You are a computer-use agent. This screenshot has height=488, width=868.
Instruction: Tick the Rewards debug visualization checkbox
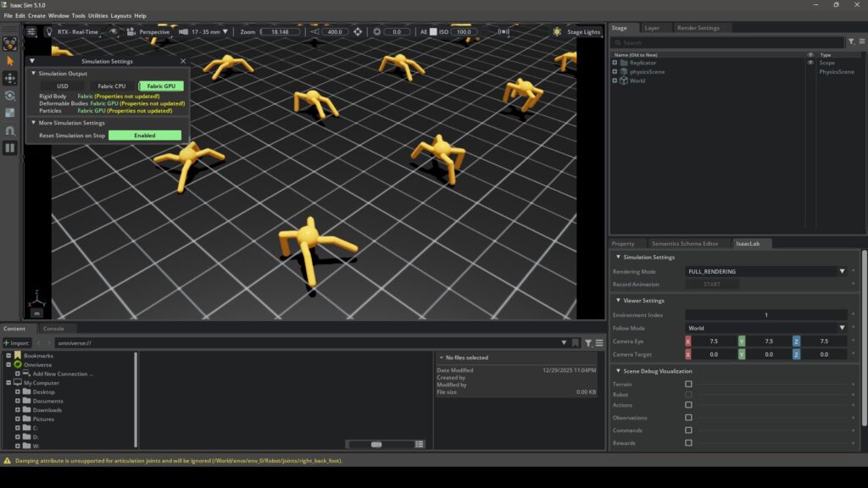pyautogui.click(x=688, y=442)
